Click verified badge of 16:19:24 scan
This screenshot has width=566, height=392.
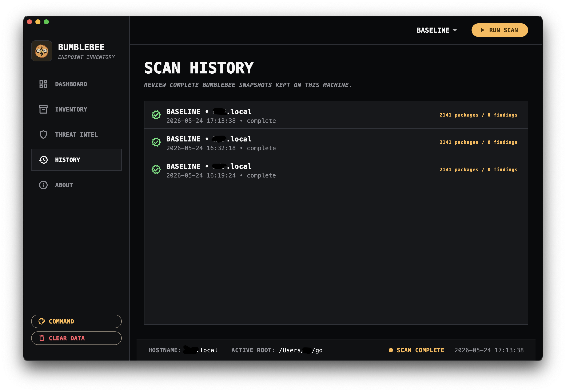(156, 169)
